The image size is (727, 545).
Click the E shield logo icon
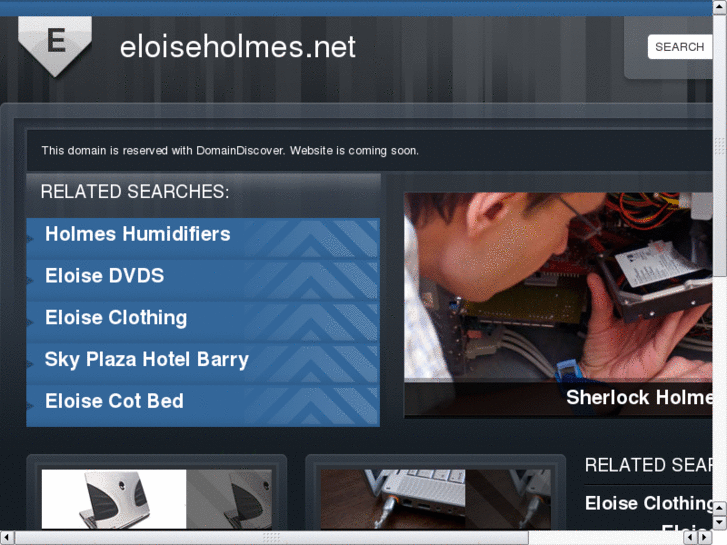[x=55, y=45]
